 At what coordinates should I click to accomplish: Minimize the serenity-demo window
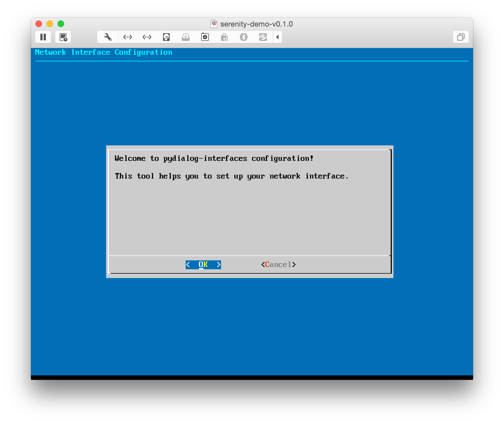pos(50,24)
